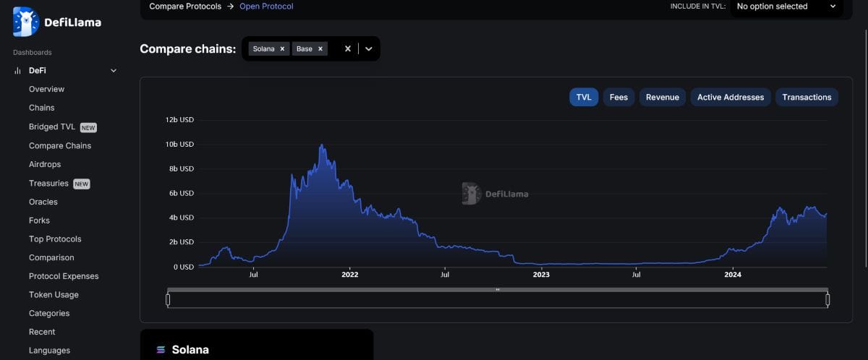This screenshot has height=360, width=868.
Task: Open Token Usage page
Action: pos(54,295)
